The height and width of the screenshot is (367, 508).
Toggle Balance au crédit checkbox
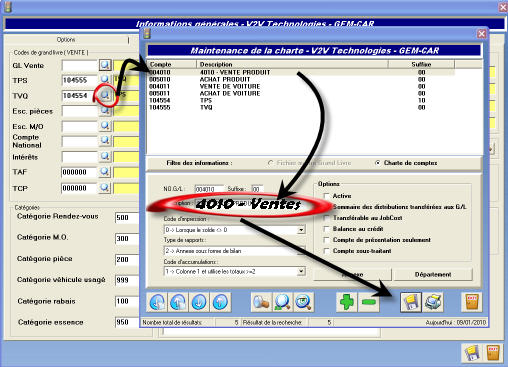tap(327, 229)
